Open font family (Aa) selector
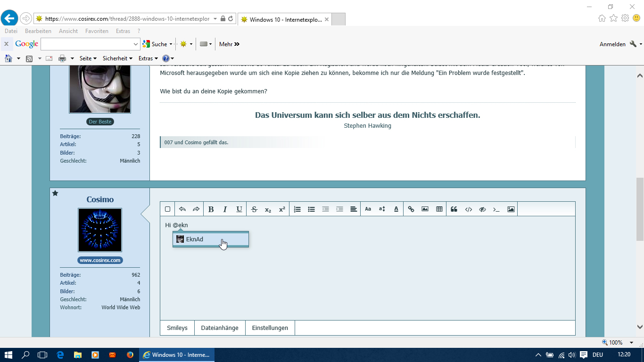 click(368, 209)
